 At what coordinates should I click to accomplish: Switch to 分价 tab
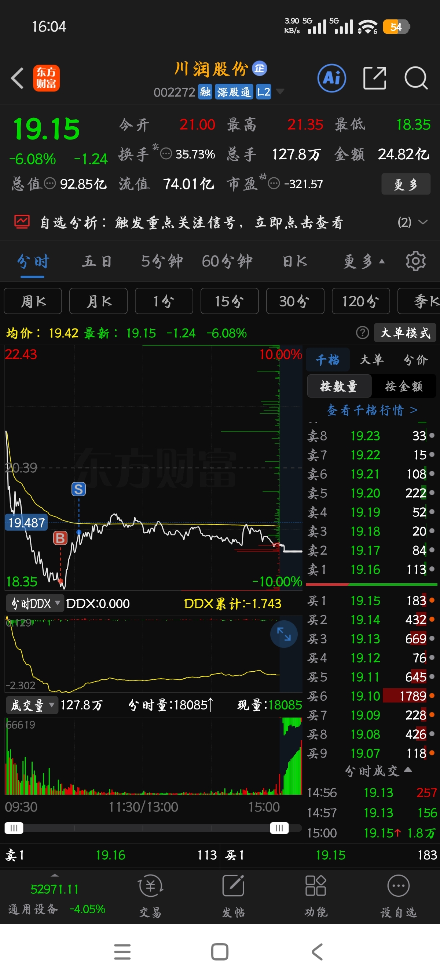pyautogui.click(x=416, y=359)
